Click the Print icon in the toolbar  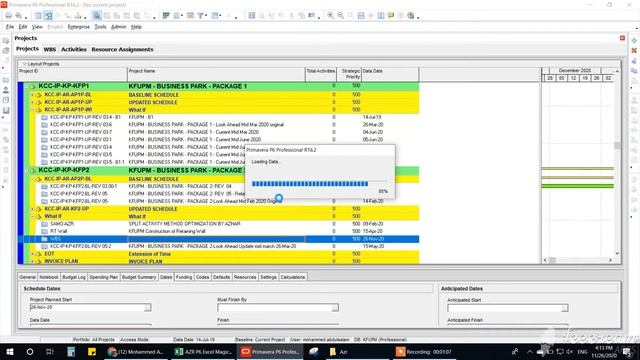(8, 16)
